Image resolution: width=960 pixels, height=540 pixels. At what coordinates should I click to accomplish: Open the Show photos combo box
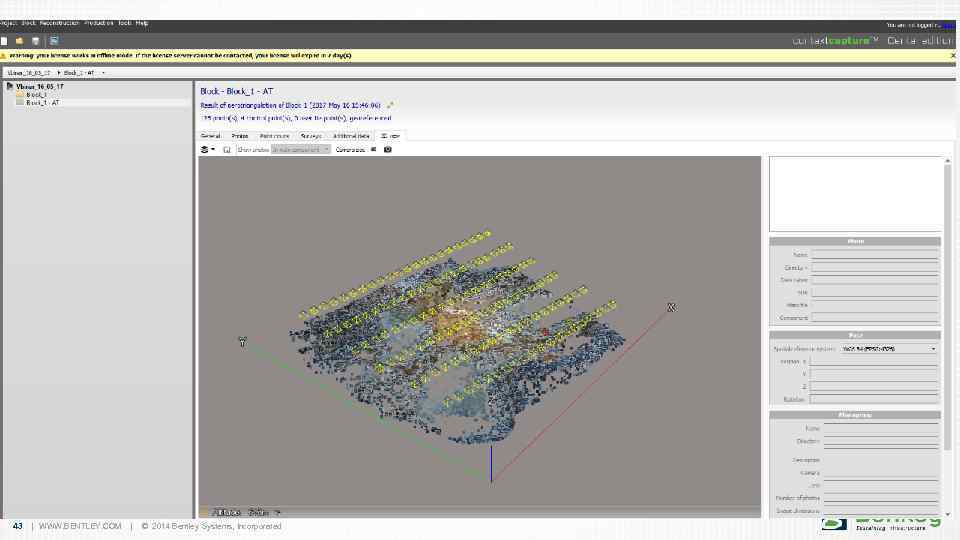pyautogui.click(x=301, y=149)
